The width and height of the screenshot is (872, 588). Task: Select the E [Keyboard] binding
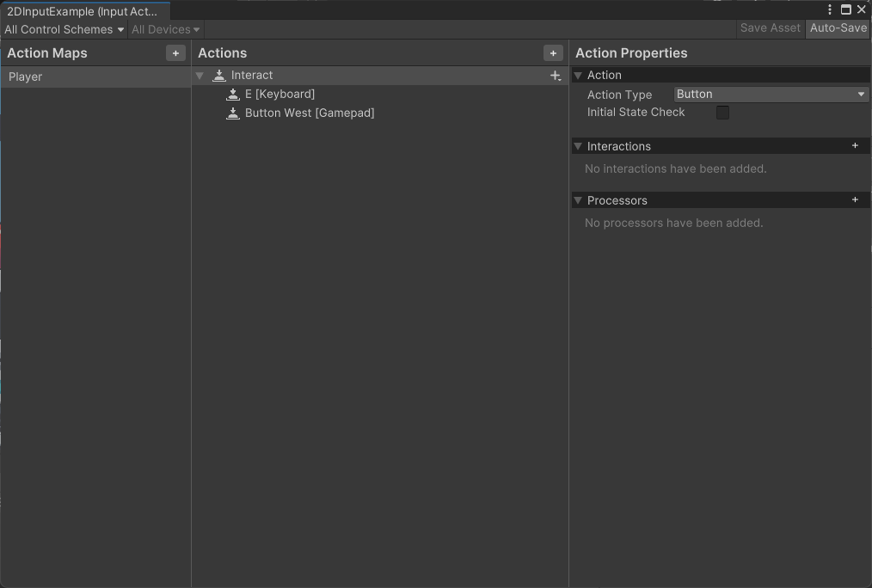coord(279,95)
